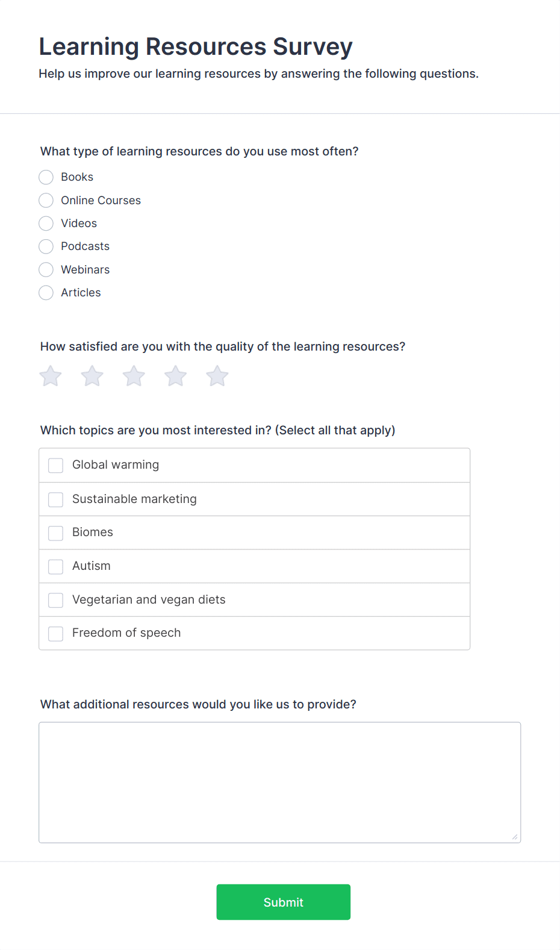The width and height of the screenshot is (560, 950).
Task: Tick the Sustainable marketing checkbox
Action: [55, 499]
